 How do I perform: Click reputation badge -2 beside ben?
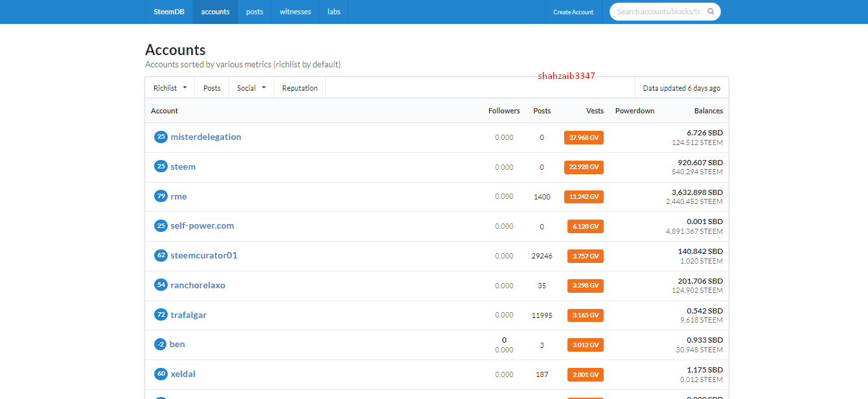click(161, 345)
